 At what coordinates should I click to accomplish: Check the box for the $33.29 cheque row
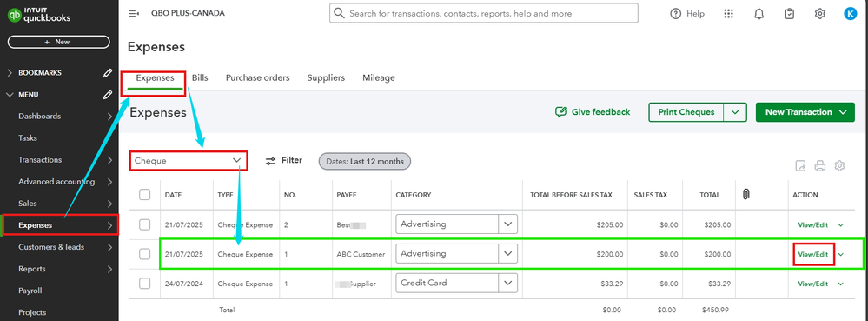[x=144, y=284]
